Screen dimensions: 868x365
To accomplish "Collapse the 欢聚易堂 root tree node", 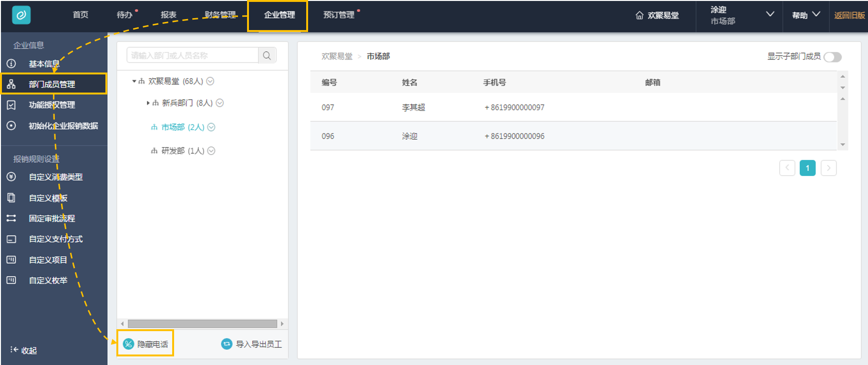I will coord(134,81).
